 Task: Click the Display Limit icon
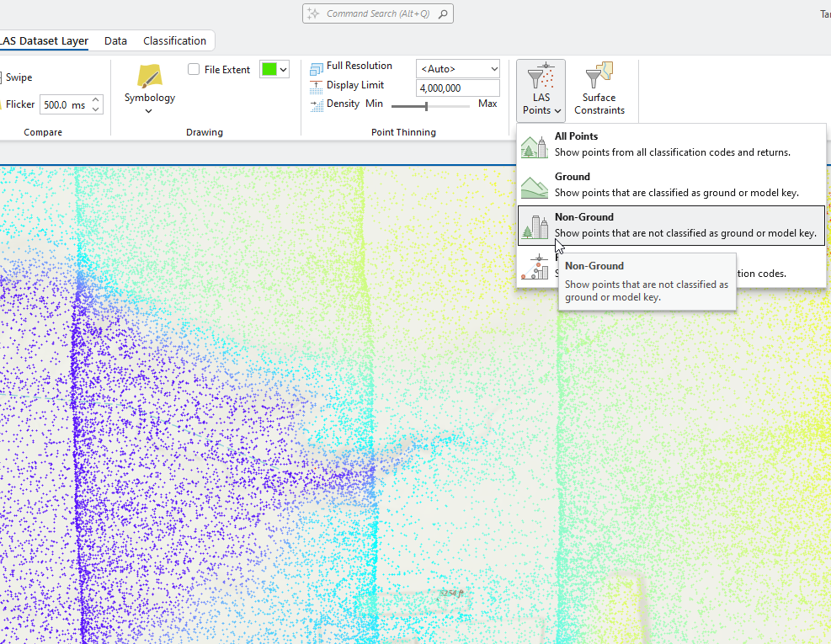click(x=317, y=86)
